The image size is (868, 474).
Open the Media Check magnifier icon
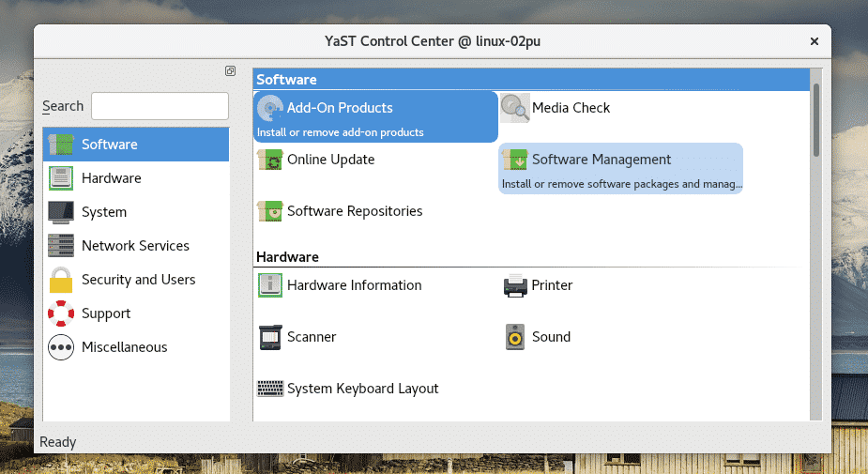pos(515,108)
